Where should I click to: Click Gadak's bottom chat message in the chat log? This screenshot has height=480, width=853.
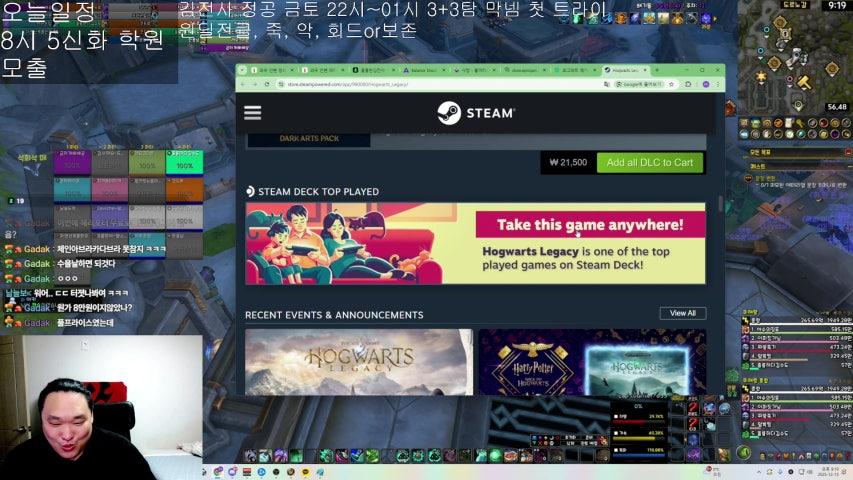(x=59, y=323)
